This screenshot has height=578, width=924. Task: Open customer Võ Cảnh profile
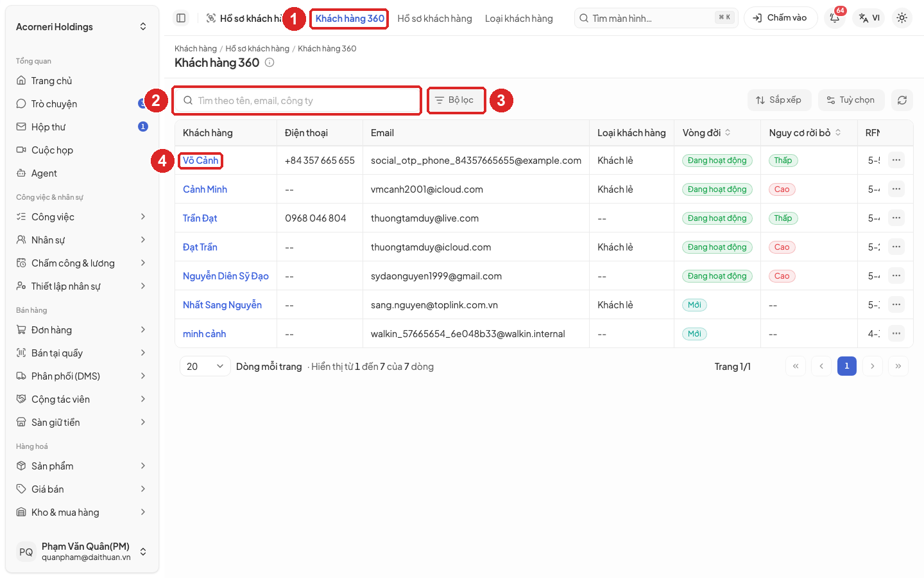200,161
